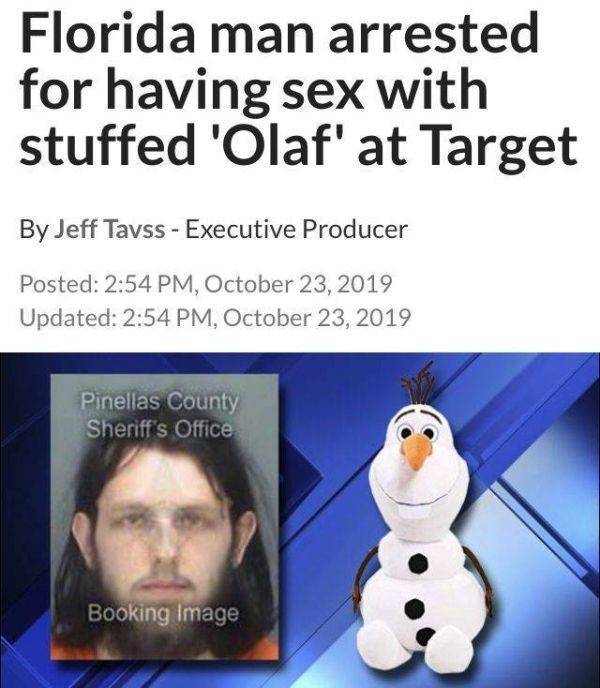The height and width of the screenshot is (688, 600).
Task: Click Olaf's twig hair on top
Action: point(419,383)
